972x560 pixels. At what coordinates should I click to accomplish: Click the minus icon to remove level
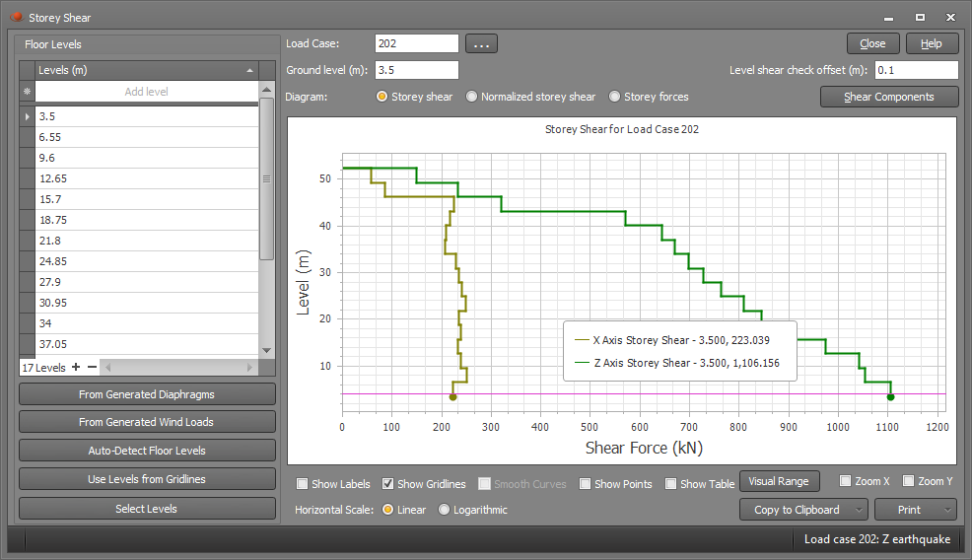click(92, 367)
